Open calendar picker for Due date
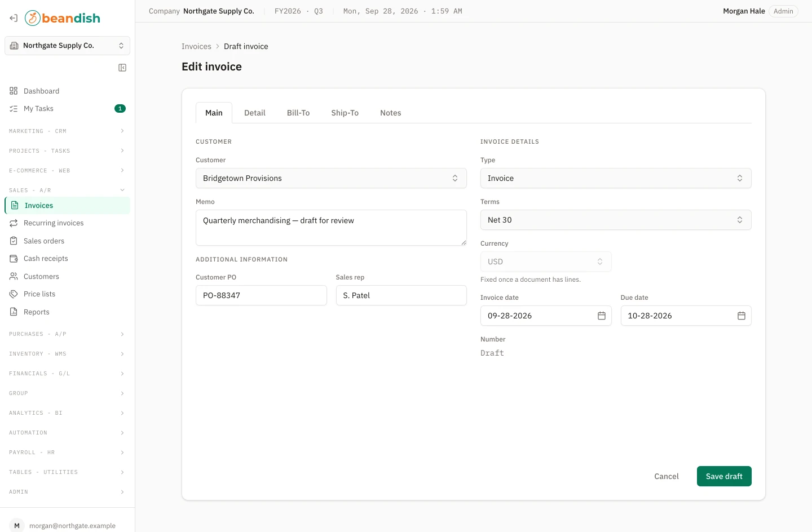 pyautogui.click(x=742, y=316)
